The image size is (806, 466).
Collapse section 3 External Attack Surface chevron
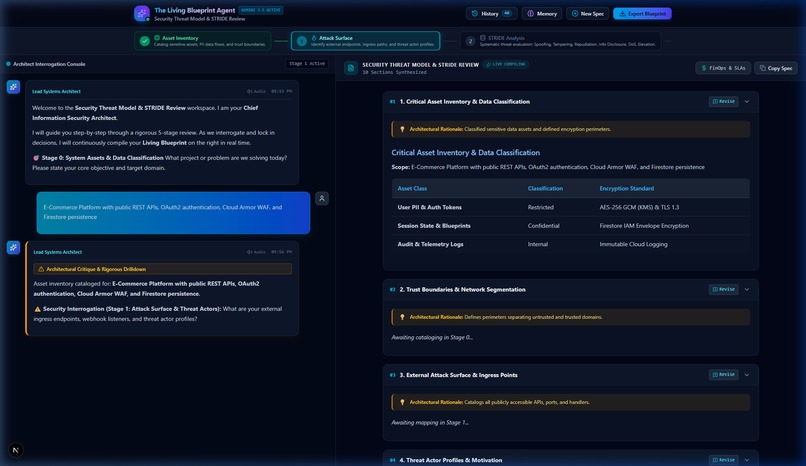tap(747, 375)
